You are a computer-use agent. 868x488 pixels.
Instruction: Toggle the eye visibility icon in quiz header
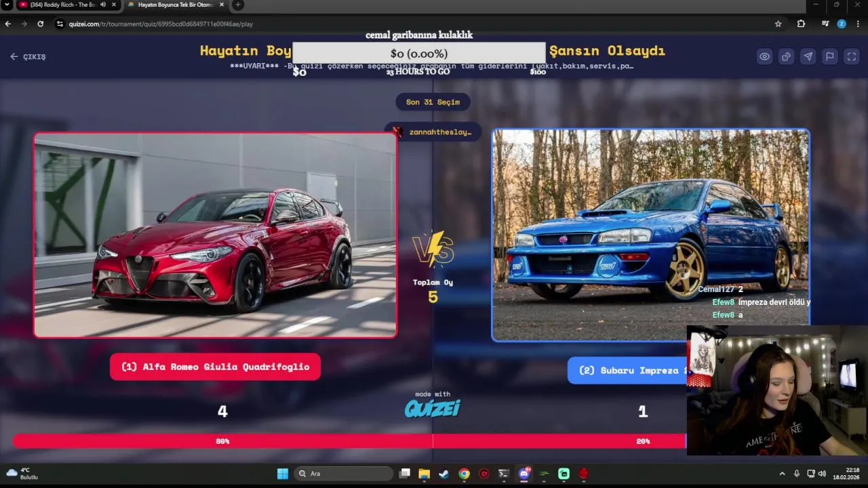764,57
